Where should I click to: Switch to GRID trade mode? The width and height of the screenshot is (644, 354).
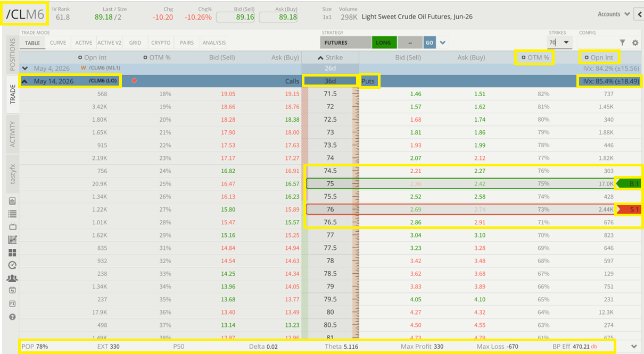coord(135,43)
